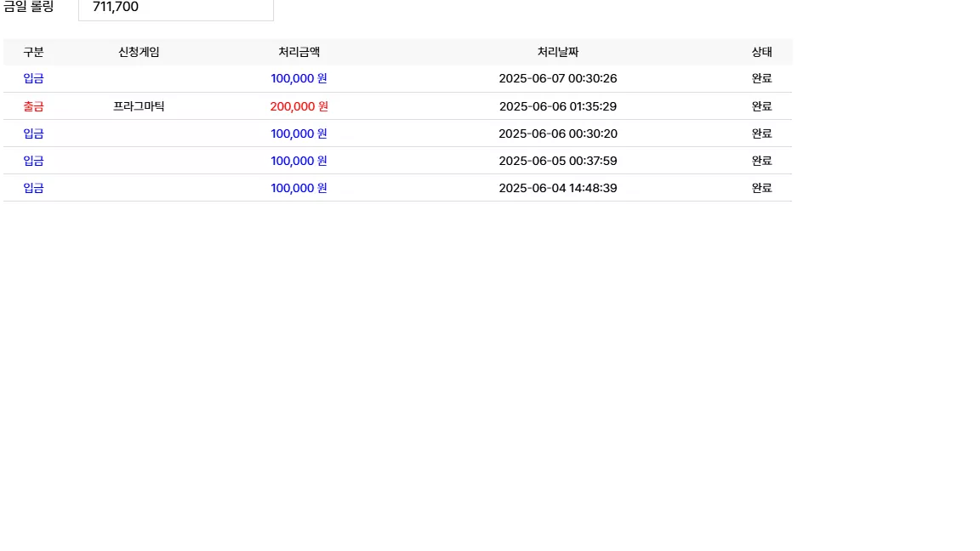This screenshot has height=551, width=980.
Task: Select the 입금 label dated 2025-06-06 00:30:20
Action: click(x=33, y=133)
